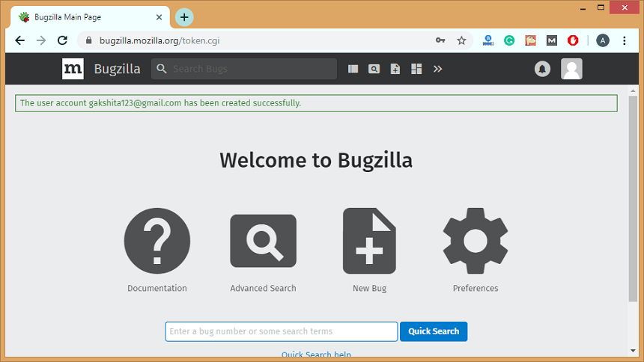Open the Grammarly extension icon
The image size is (644, 362).
(509, 40)
